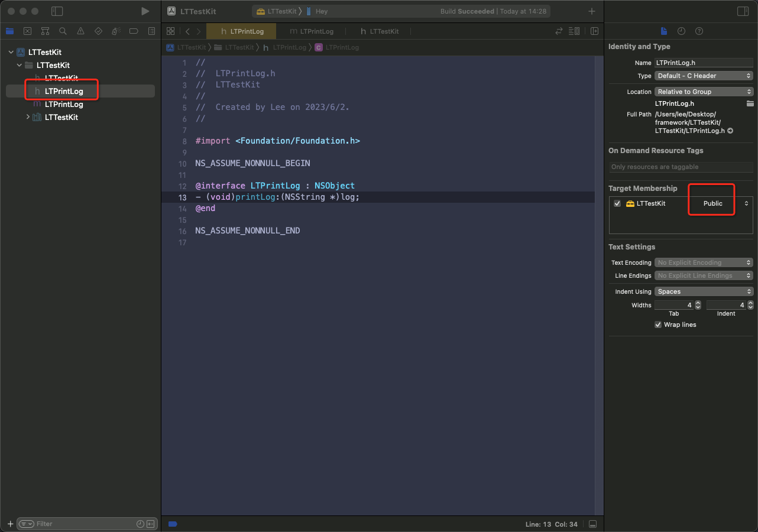Screen dimensions: 758x532
Task: Open the Location Relative to Group dropdown
Action: click(x=704, y=92)
